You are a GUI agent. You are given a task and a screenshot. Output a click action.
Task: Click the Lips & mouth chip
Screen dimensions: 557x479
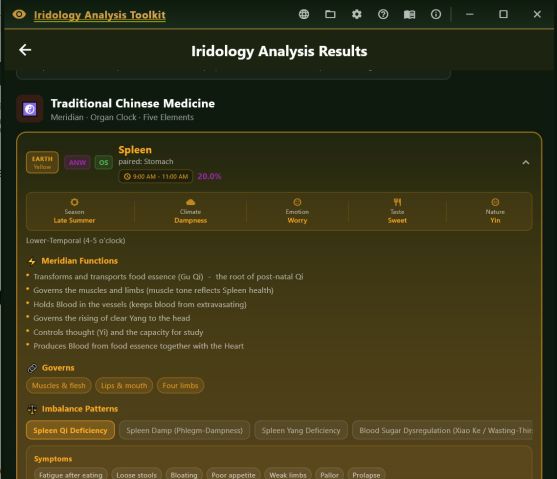(x=124, y=386)
